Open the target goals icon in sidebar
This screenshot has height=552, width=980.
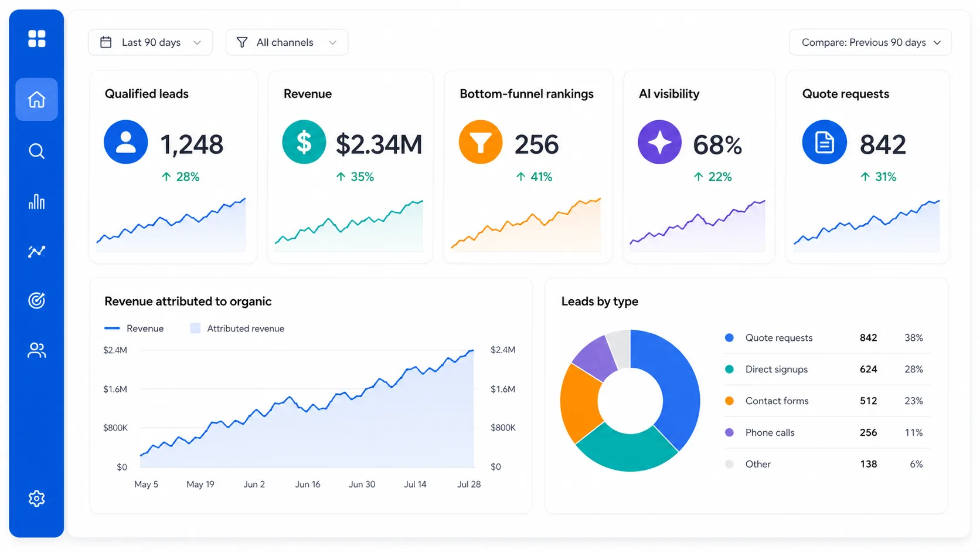(x=36, y=300)
